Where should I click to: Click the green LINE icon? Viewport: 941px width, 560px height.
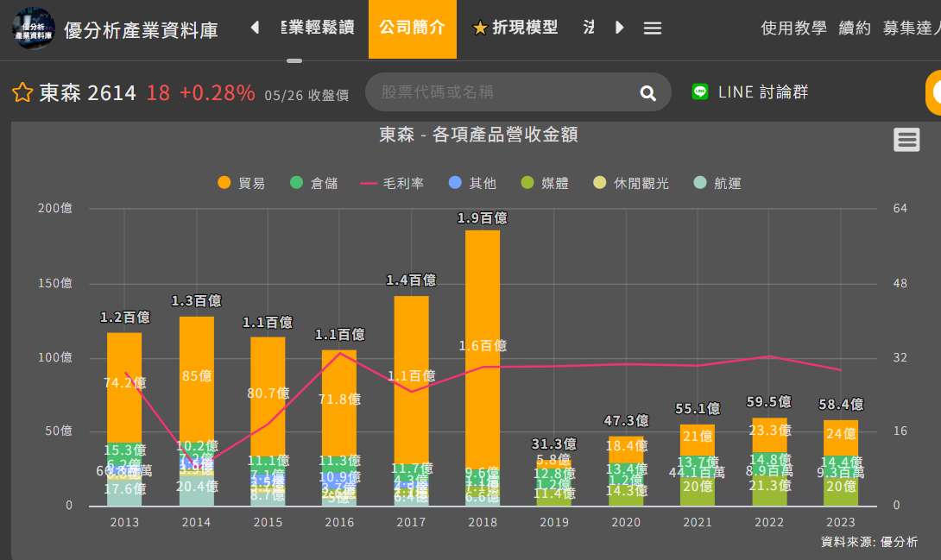(700, 91)
